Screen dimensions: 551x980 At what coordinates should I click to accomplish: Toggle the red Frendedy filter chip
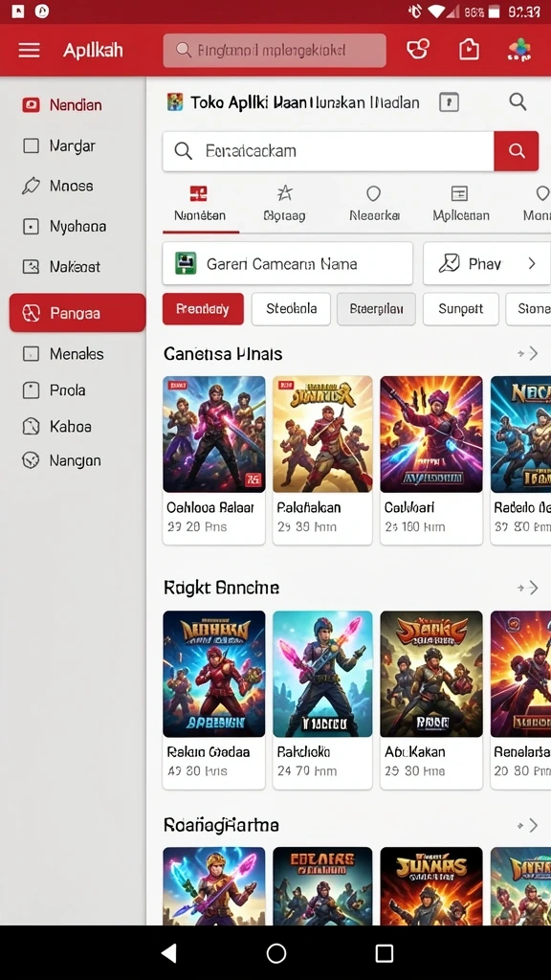[203, 309]
